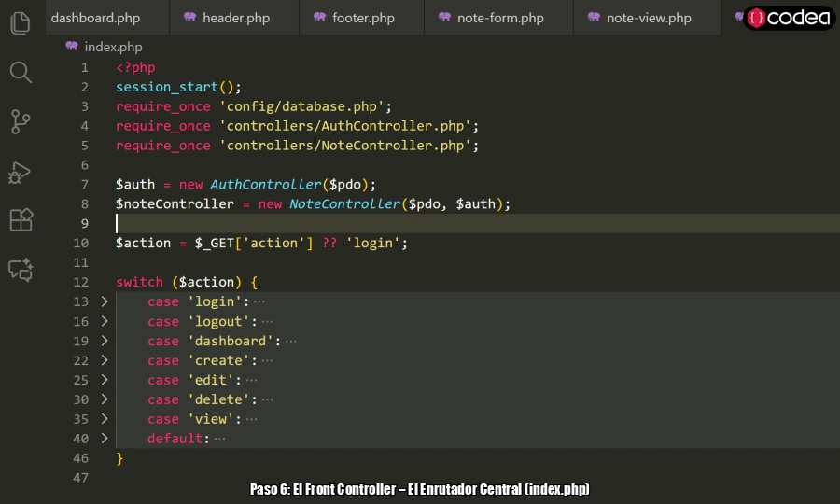Click 'controllers/NoteController.php' string
The width and height of the screenshot is (840, 504).
345,146
